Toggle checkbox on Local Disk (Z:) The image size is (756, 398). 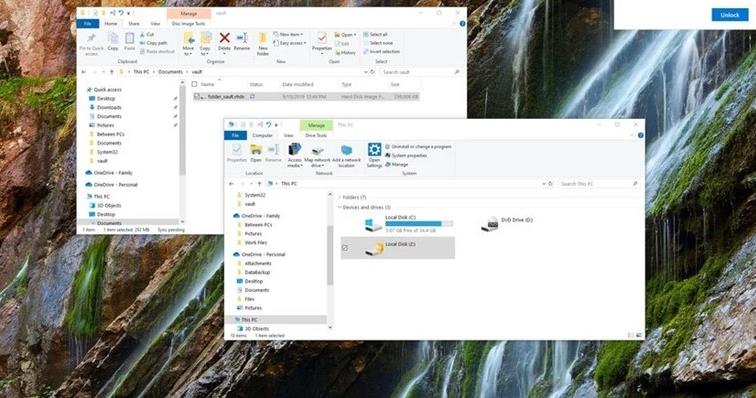pos(345,247)
